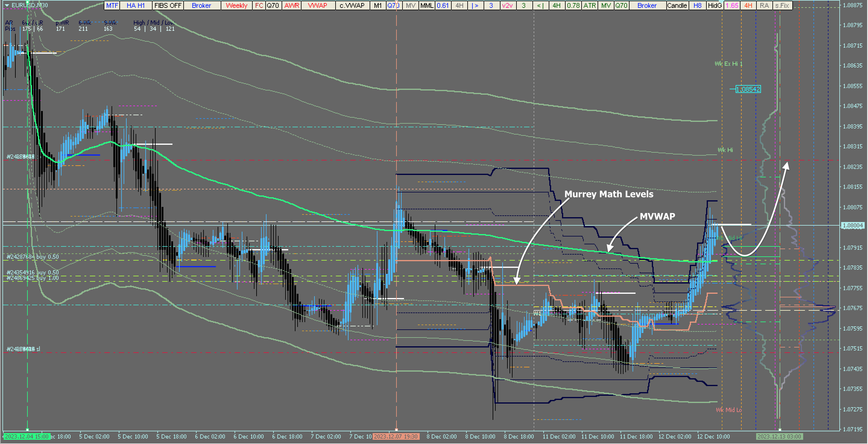Click the FC button

click(x=259, y=5)
